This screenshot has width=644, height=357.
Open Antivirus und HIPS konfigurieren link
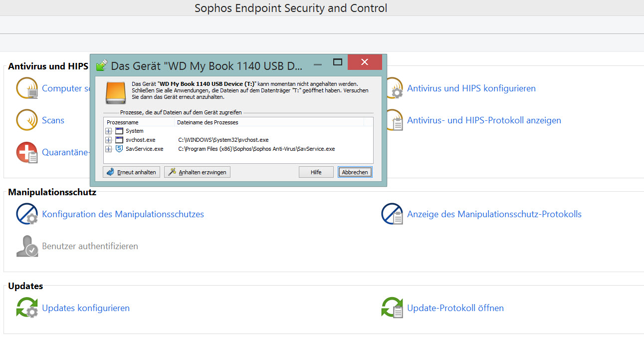(x=471, y=88)
